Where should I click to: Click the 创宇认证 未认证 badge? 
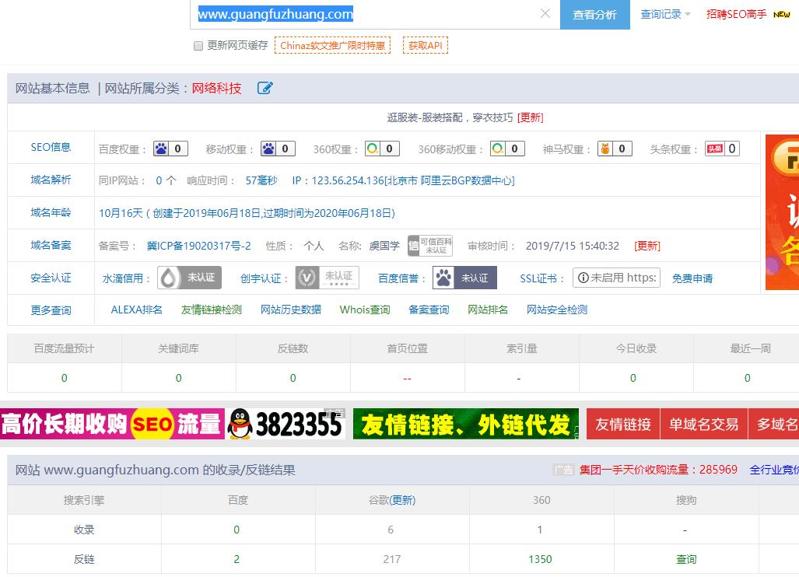328,278
